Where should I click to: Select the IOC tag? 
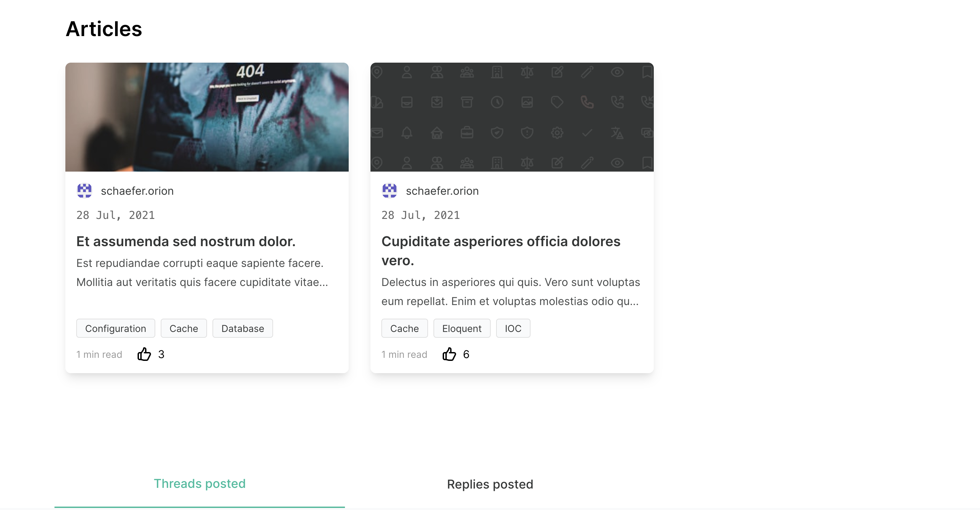pyautogui.click(x=513, y=328)
